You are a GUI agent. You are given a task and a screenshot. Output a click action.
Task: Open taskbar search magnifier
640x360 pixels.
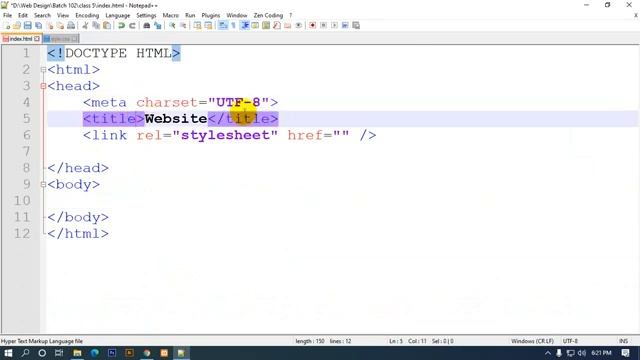click(25, 353)
